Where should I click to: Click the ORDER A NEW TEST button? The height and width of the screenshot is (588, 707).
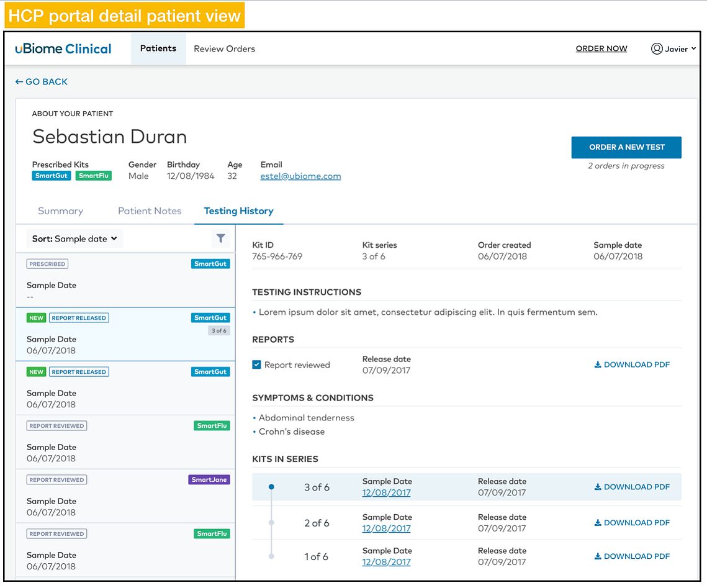(x=626, y=147)
